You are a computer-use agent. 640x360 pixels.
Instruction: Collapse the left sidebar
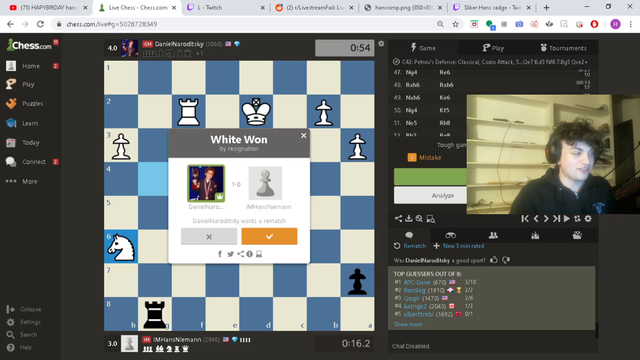click(24, 309)
